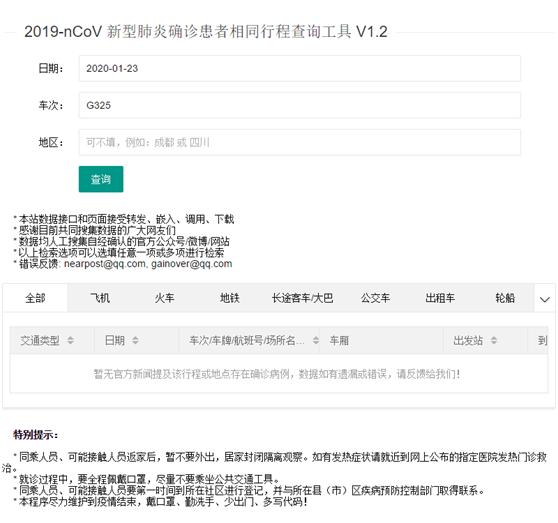Click the gainover@qq.com email text

191,264
